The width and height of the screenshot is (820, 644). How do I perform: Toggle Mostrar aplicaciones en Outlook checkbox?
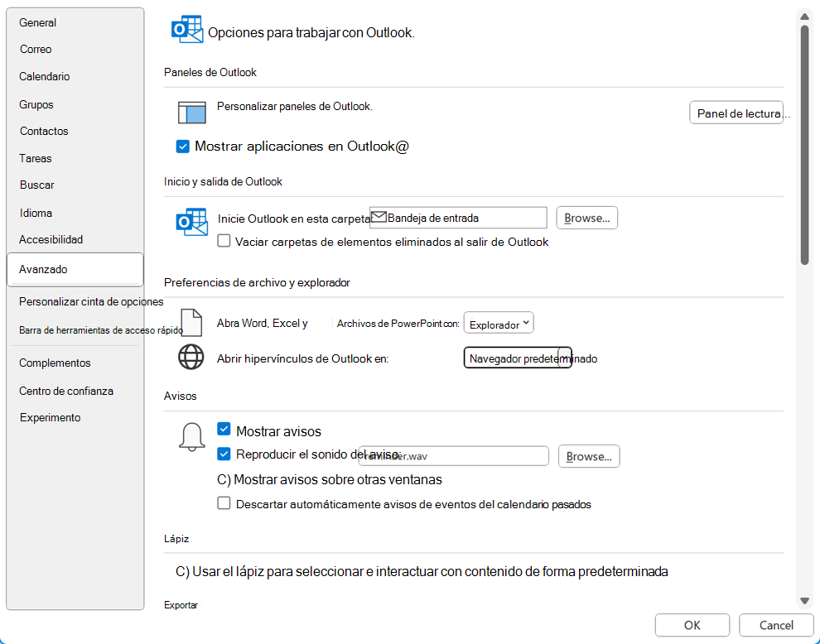coord(182,147)
